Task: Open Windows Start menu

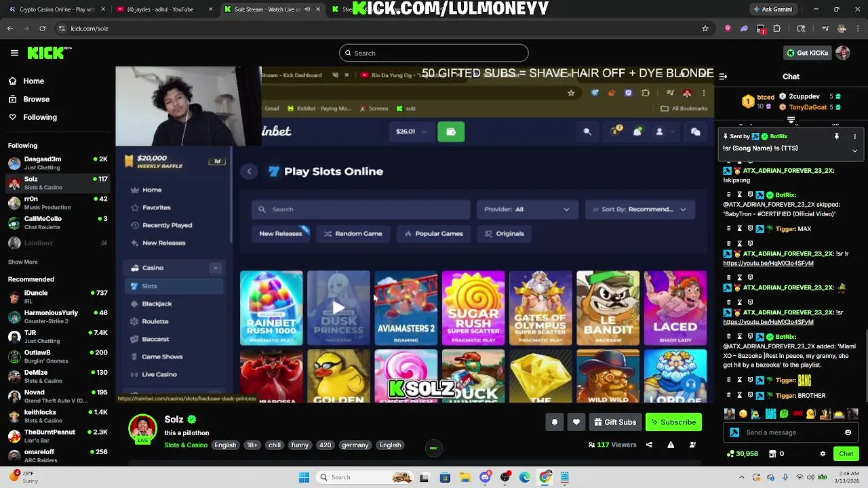Action: [304, 477]
